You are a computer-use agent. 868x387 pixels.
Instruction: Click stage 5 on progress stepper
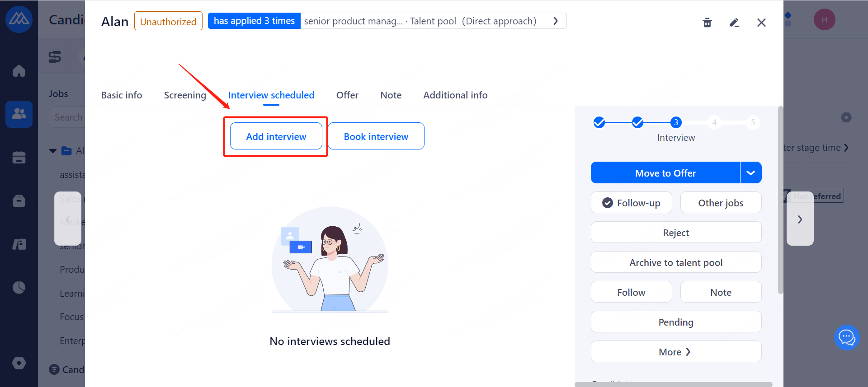753,122
